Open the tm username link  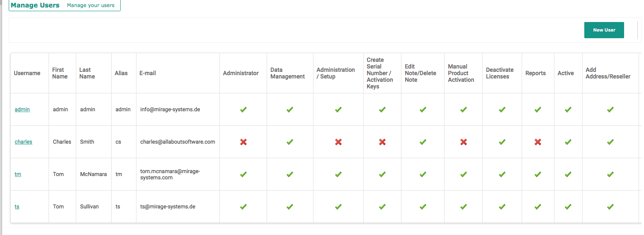pyautogui.click(x=18, y=174)
